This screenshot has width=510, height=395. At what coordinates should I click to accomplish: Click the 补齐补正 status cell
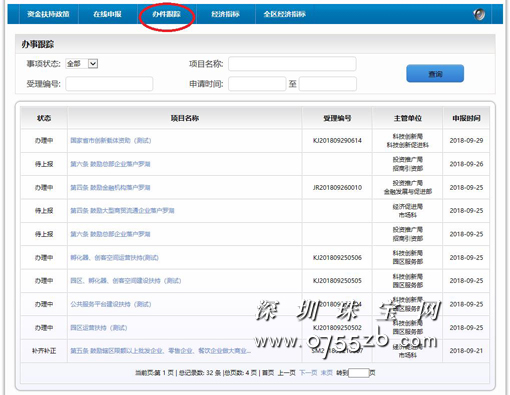[44, 351]
